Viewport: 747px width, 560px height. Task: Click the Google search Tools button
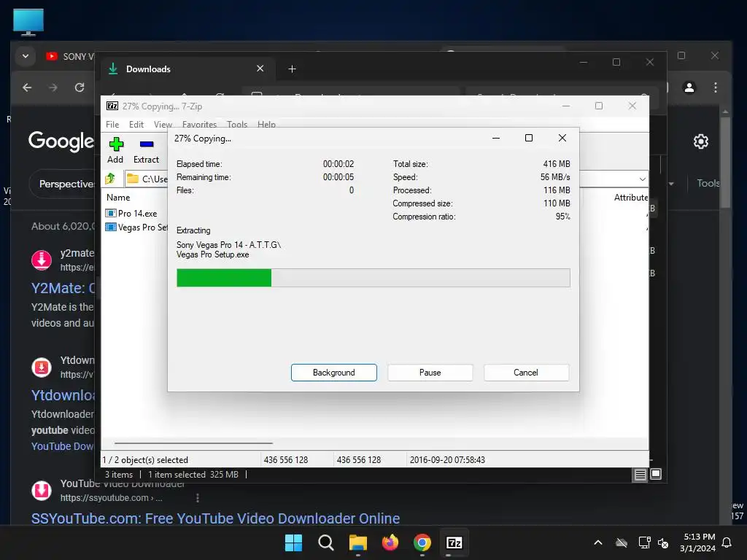click(708, 183)
